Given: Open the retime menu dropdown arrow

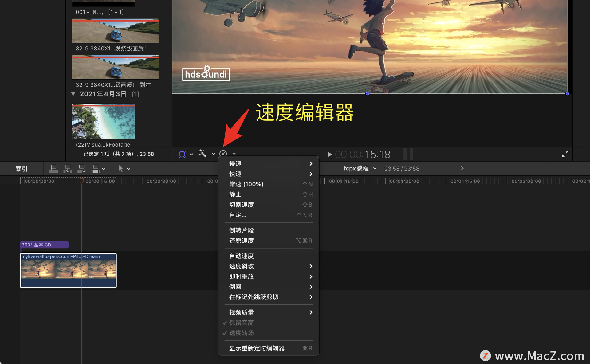Looking at the screenshot, I should (x=234, y=154).
